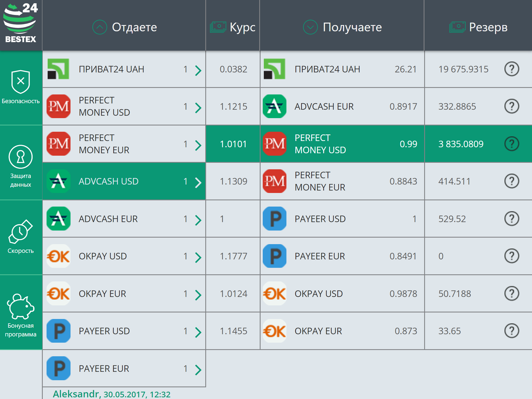Show reserve help for 332.8865 row
This screenshot has height=399, width=532.
pyautogui.click(x=512, y=106)
